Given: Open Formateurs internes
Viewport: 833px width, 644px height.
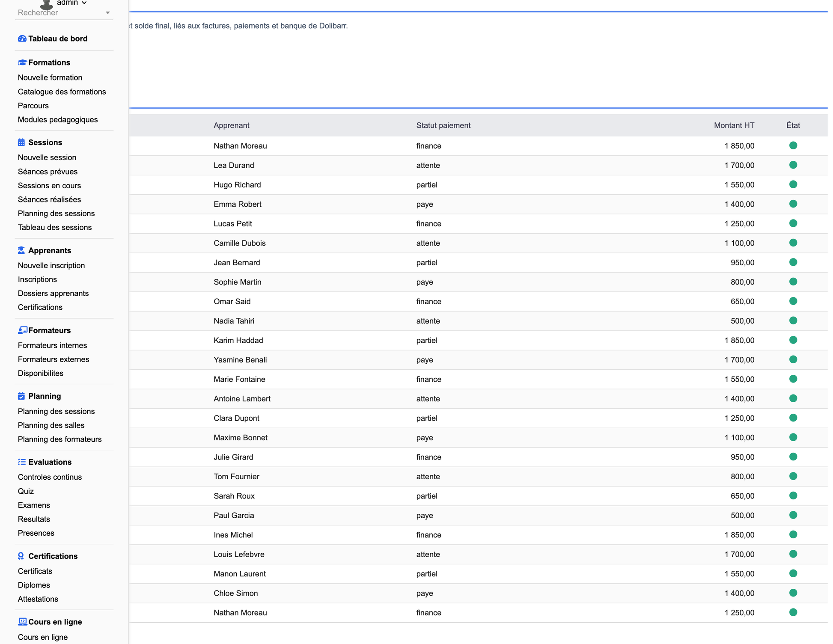Looking at the screenshot, I should pos(52,345).
